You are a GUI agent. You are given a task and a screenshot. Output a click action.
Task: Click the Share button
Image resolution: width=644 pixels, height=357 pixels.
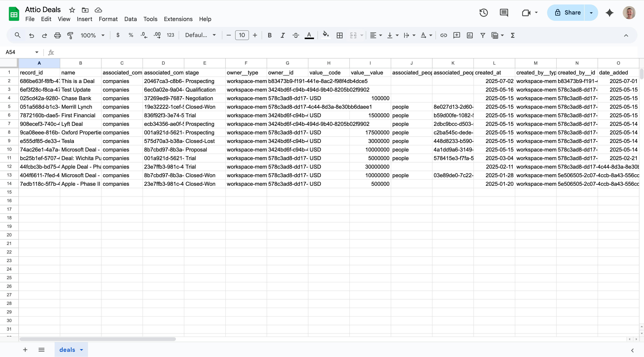(x=566, y=12)
